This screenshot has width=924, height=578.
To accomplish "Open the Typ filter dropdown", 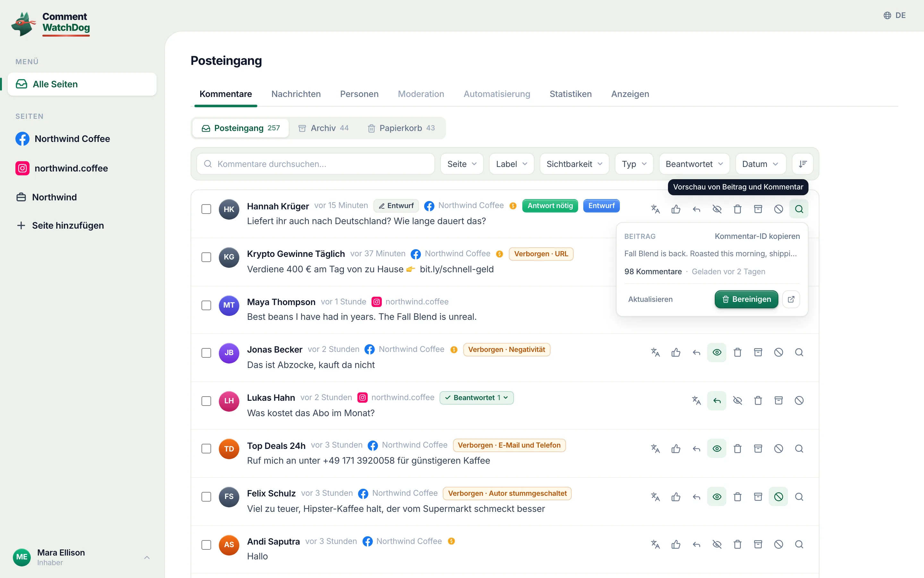I will pos(634,164).
